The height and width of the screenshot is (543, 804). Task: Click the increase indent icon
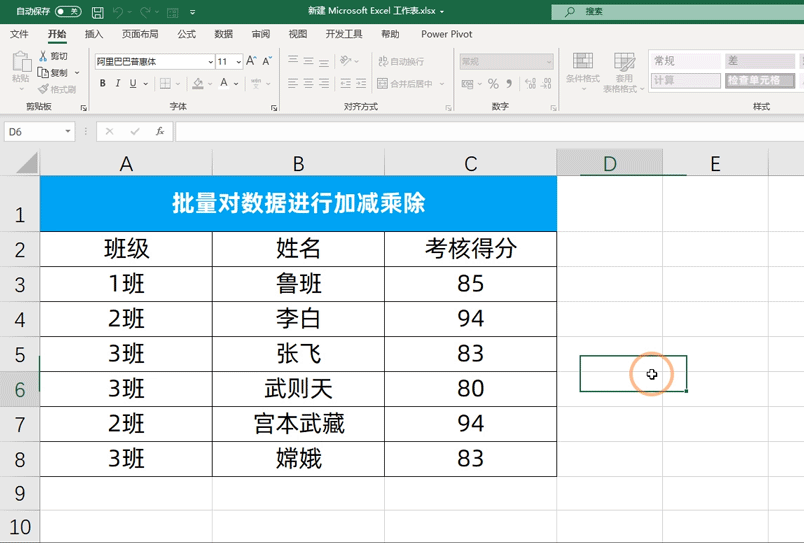point(361,83)
